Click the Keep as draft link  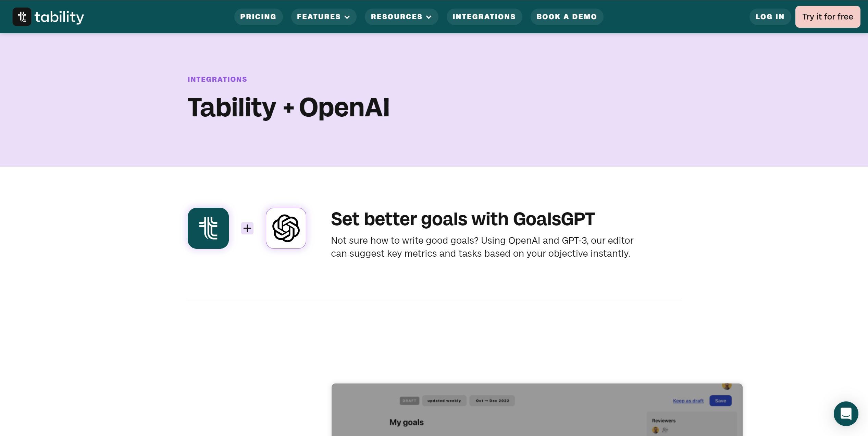pyautogui.click(x=688, y=401)
